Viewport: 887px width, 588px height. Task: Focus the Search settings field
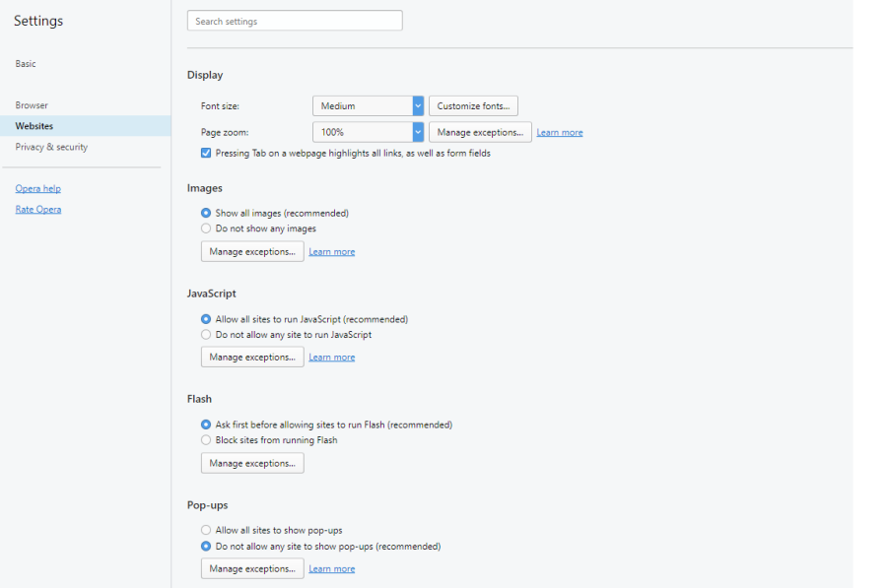pyautogui.click(x=295, y=21)
